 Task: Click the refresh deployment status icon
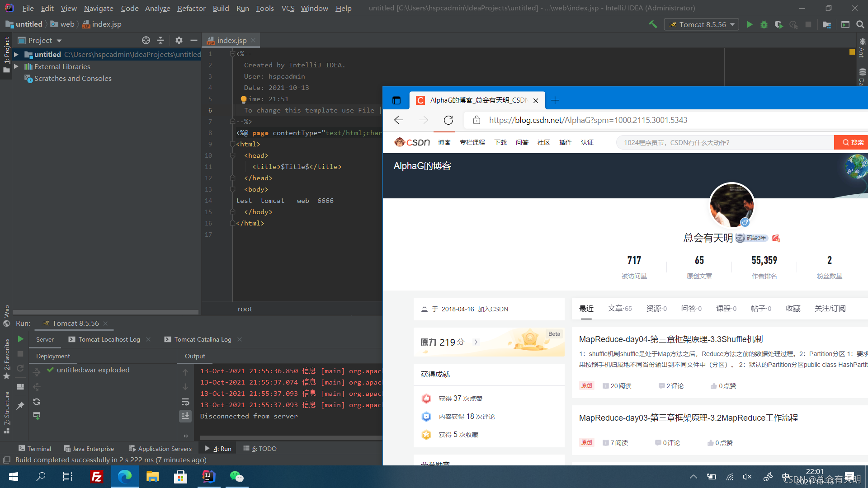pyautogui.click(x=37, y=402)
